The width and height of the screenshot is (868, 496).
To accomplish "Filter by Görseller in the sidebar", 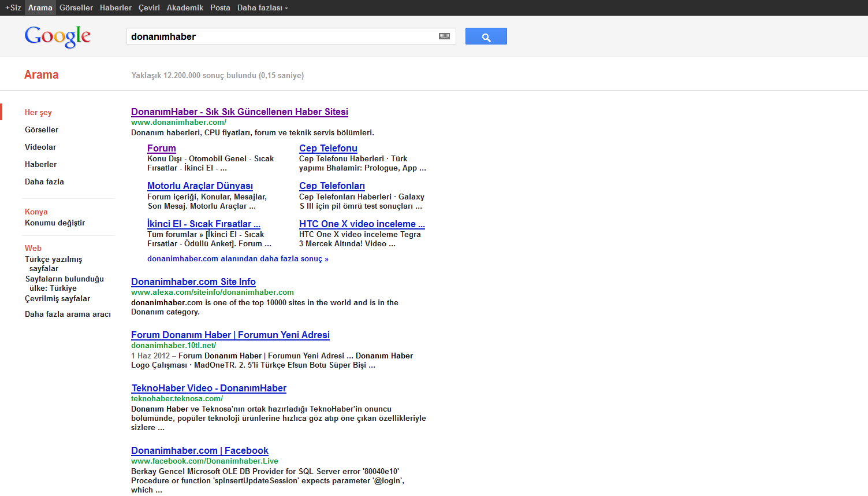I will tap(42, 129).
